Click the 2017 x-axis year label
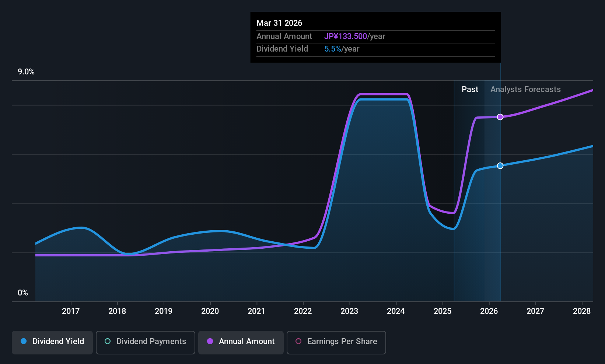The image size is (605, 364). point(71,311)
